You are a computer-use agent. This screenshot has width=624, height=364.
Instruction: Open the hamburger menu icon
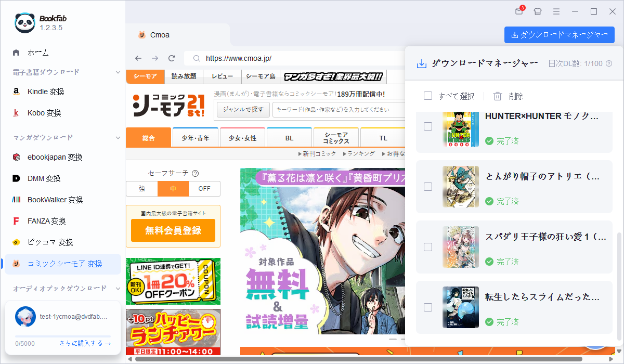556,11
